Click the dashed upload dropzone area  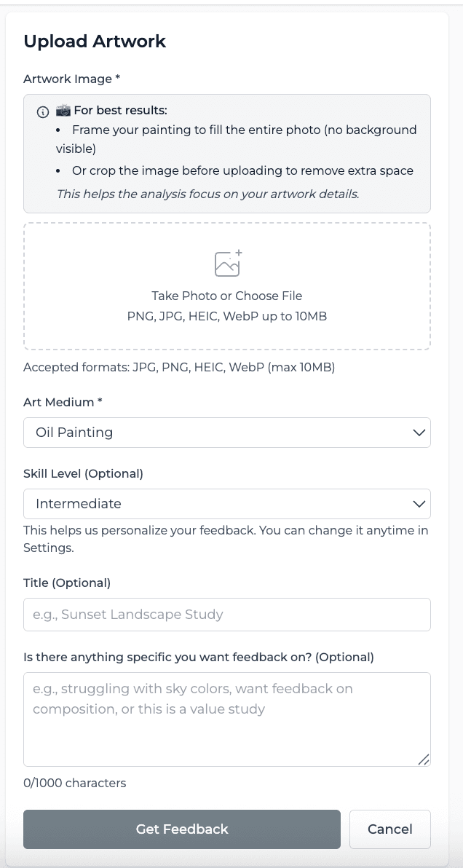226,286
